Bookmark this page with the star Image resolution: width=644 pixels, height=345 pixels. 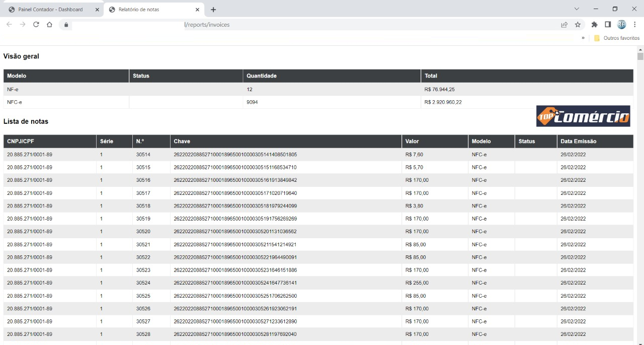pos(578,25)
